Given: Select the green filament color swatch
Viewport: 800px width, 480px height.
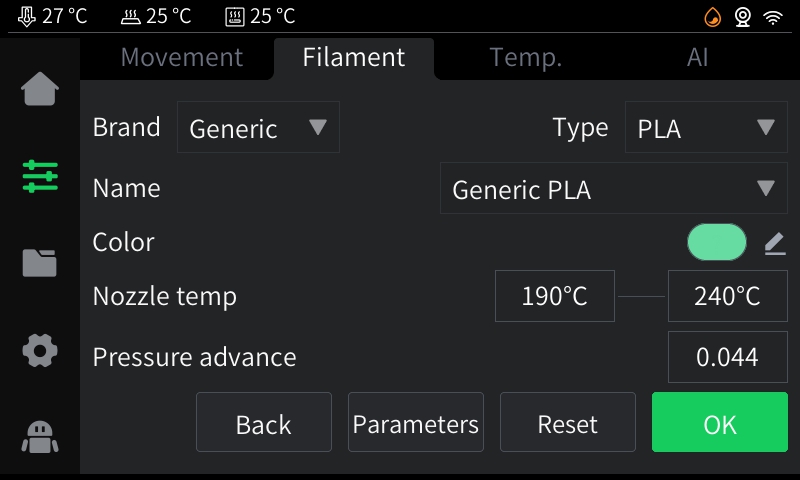Looking at the screenshot, I should (716, 242).
